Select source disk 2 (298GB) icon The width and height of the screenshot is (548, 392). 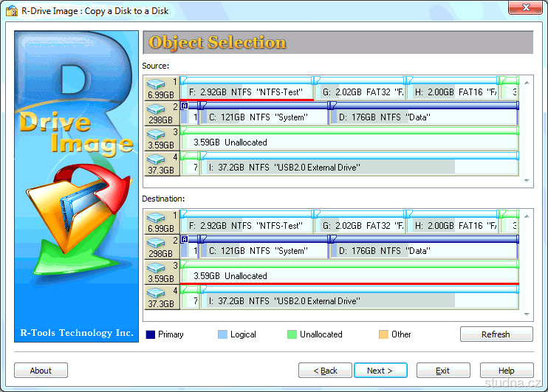[162, 114]
